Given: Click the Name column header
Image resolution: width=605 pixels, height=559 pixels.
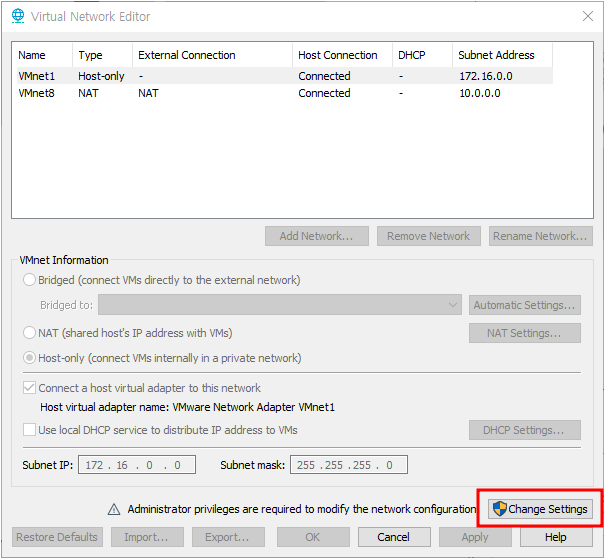Looking at the screenshot, I should [42, 55].
